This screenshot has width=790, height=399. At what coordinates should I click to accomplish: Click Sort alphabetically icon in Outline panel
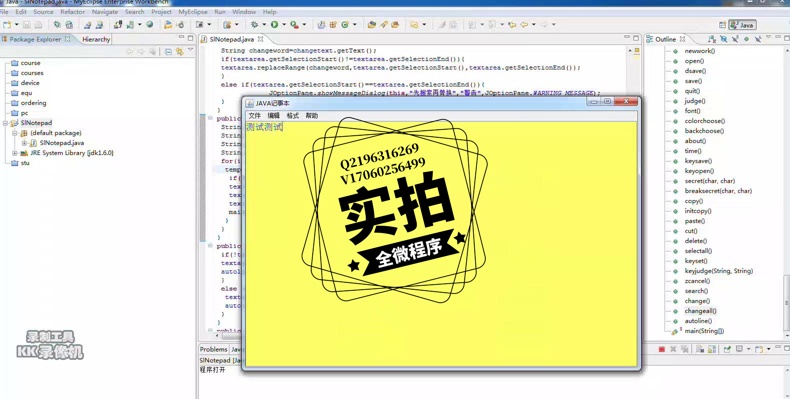tap(712, 39)
